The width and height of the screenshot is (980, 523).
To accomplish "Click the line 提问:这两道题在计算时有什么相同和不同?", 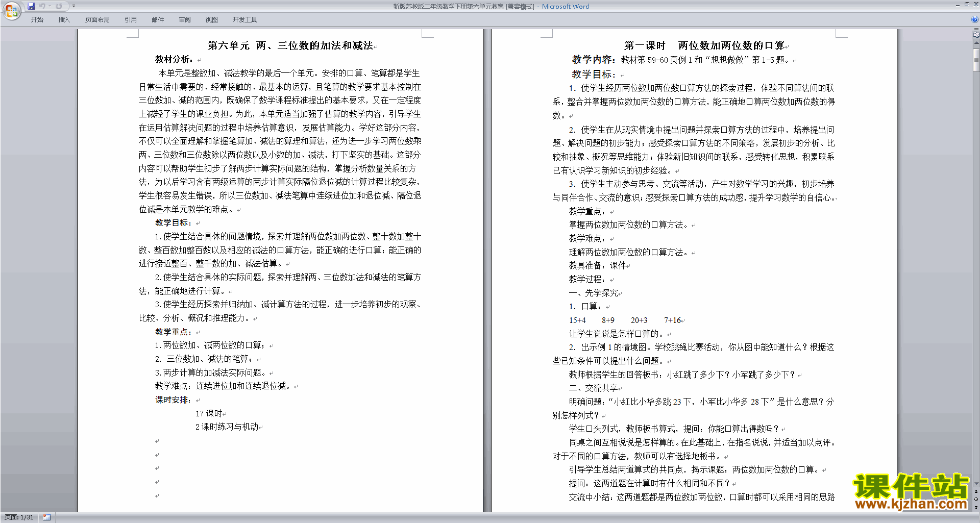I will [x=650, y=483].
